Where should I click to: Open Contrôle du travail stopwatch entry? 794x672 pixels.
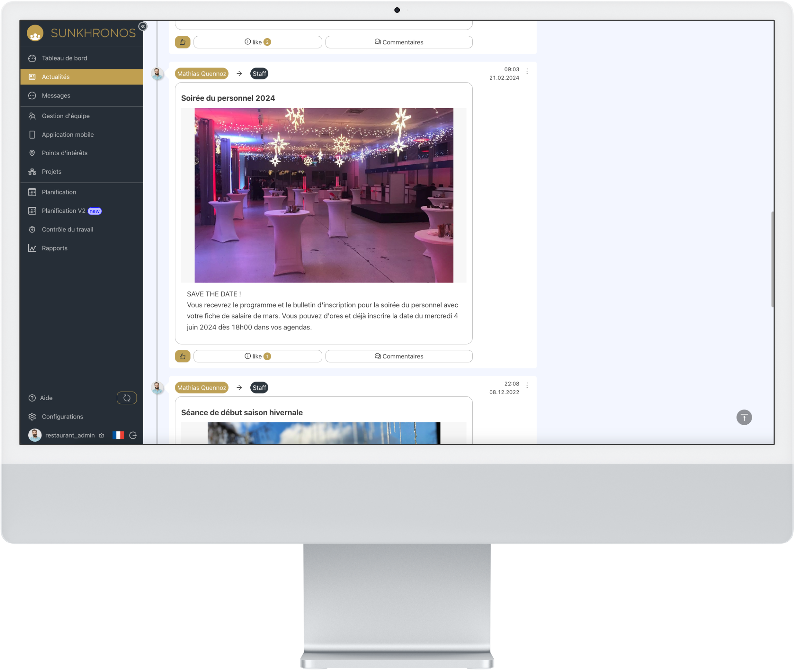pyautogui.click(x=67, y=230)
